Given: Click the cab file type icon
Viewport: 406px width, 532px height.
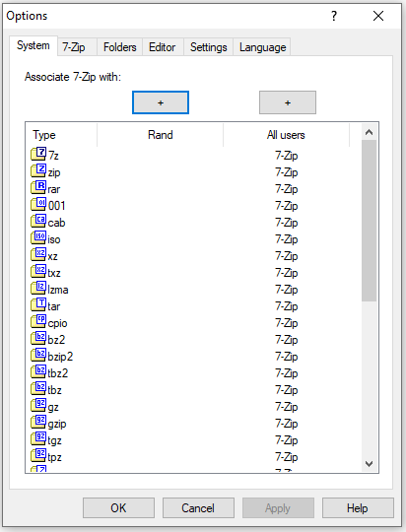Looking at the screenshot, I should (x=38, y=221).
